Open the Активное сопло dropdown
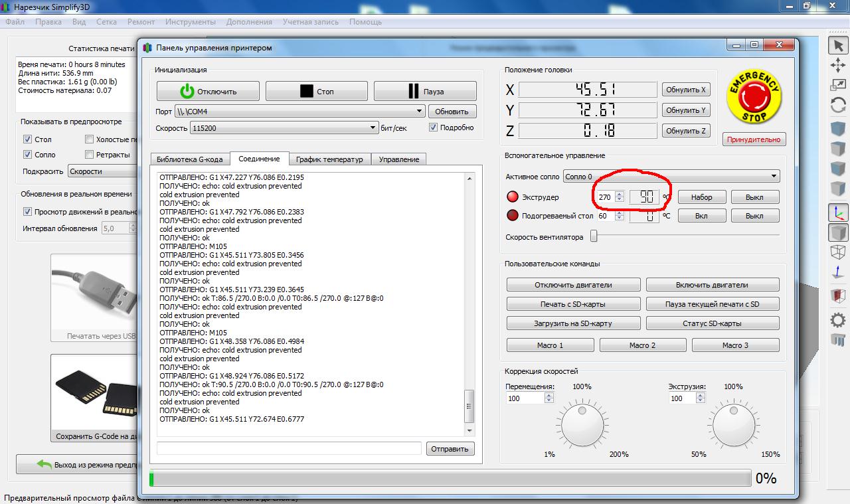Image resolution: width=850 pixels, height=504 pixels. coord(671,177)
